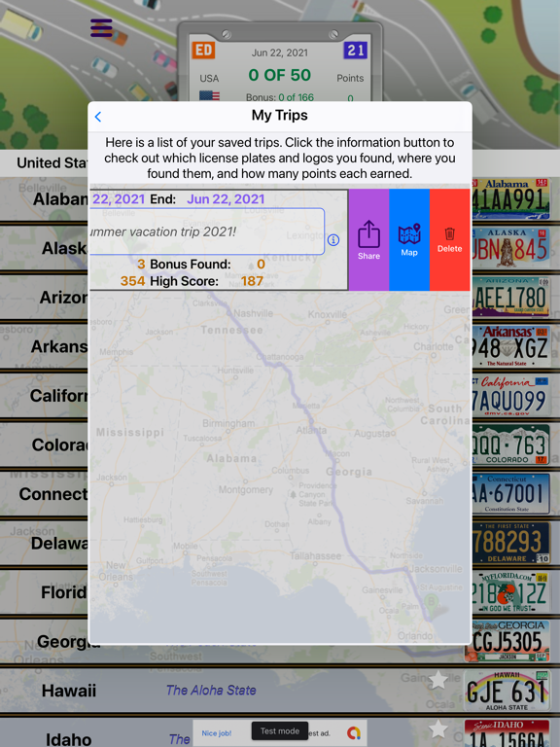Select the Arizona state name

[x=63, y=298]
